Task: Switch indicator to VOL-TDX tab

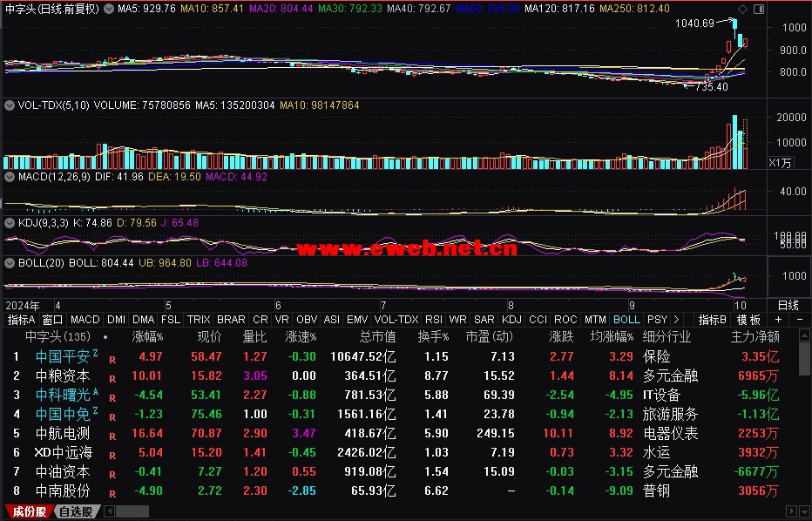Action: click(x=396, y=320)
